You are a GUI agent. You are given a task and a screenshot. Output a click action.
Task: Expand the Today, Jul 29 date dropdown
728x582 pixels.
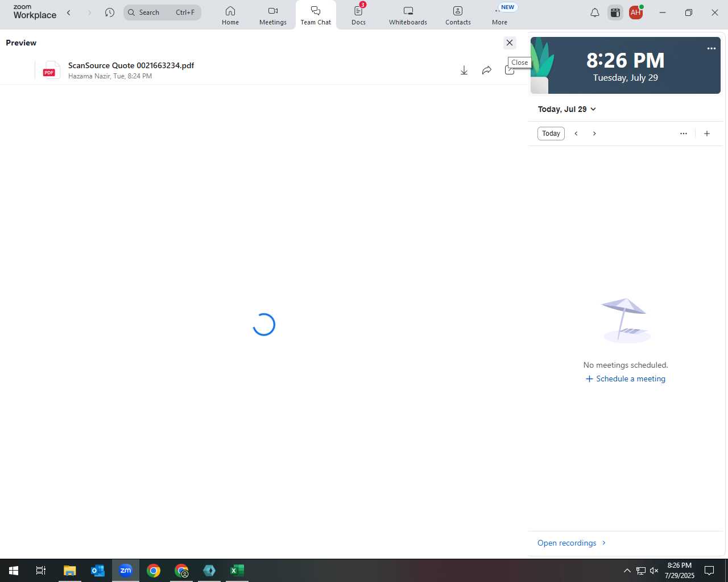[x=567, y=109]
